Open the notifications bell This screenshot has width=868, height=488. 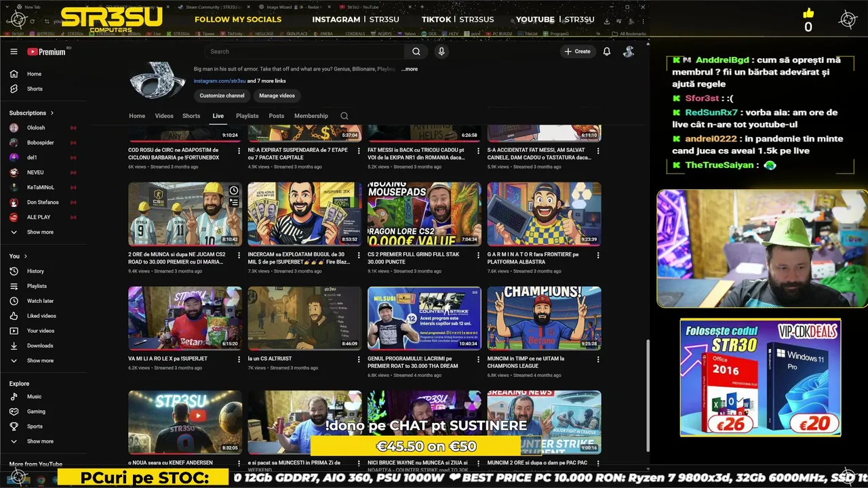click(607, 52)
